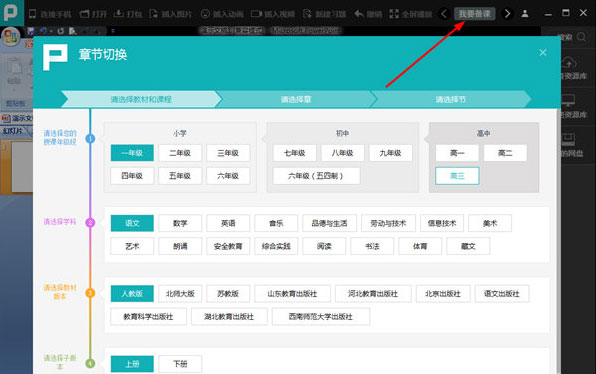Choose subject 劳动与技术
The width and height of the screenshot is (596, 374).
pyautogui.click(x=388, y=223)
